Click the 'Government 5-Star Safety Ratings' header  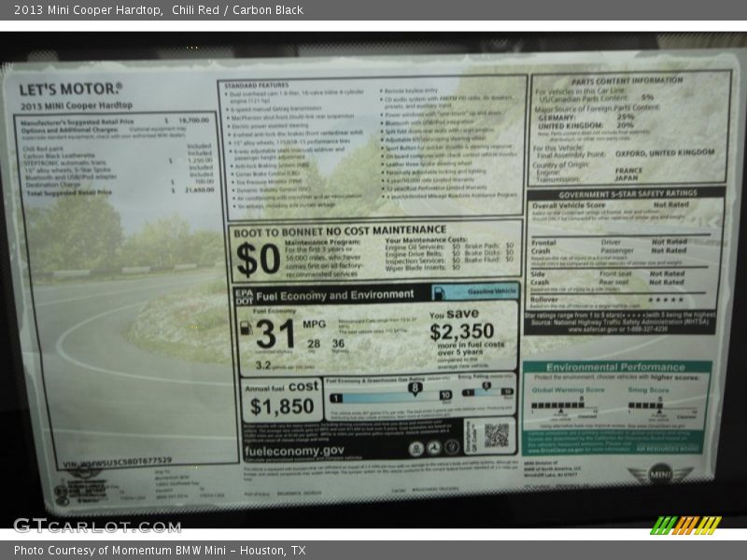coord(627,194)
